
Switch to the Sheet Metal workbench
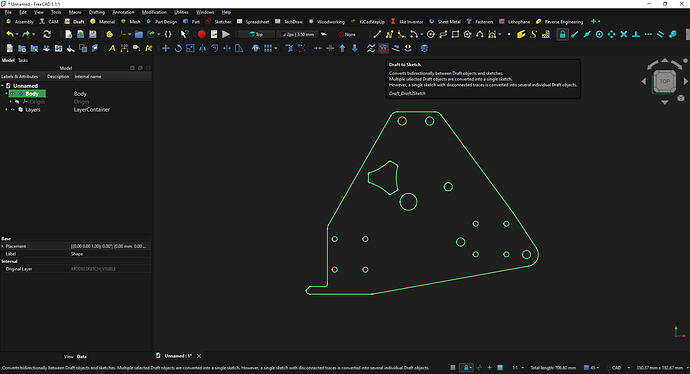(444, 22)
